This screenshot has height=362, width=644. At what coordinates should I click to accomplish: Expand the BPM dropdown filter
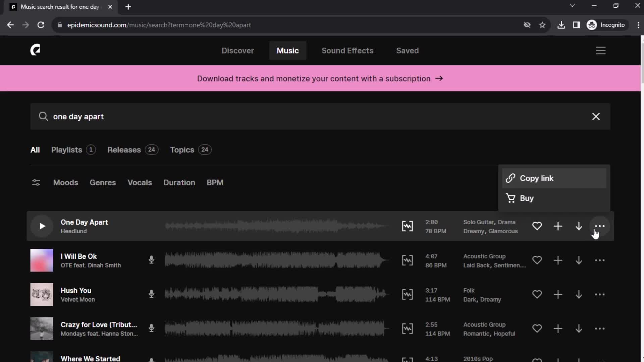[215, 182]
